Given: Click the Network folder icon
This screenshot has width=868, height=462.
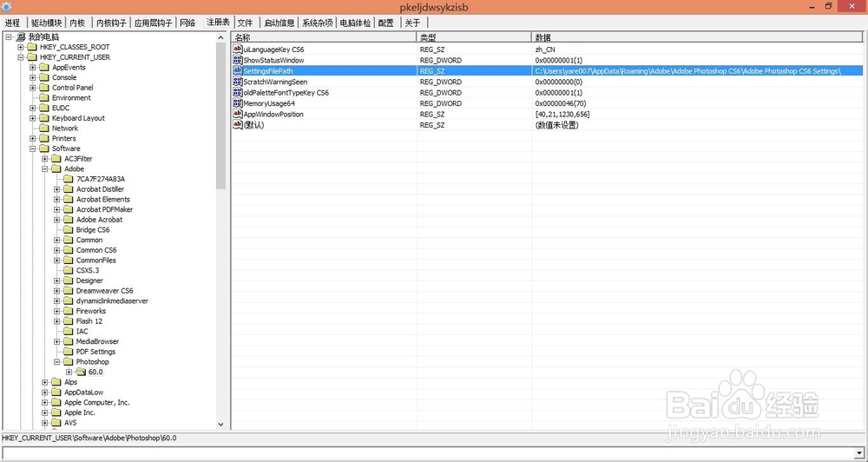Looking at the screenshot, I should 43,129.
